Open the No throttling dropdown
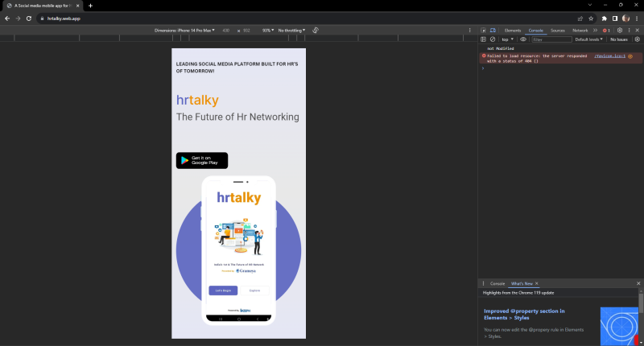644x346 pixels. (291, 31)
